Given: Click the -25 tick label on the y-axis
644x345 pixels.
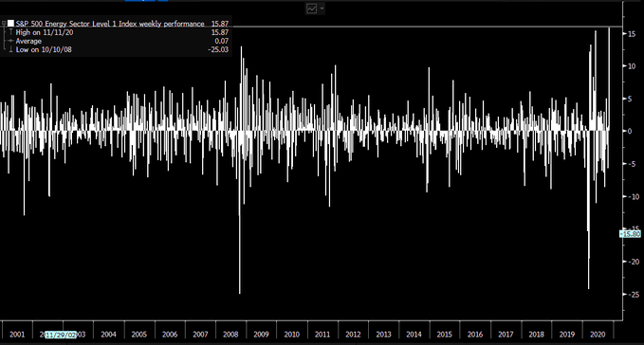Looking at the screenshot, I should point(634,295).
